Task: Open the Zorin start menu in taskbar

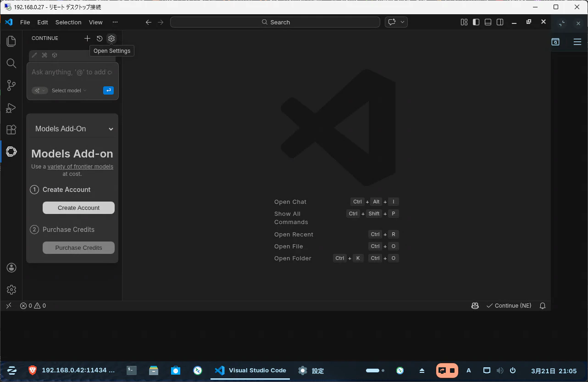Action: point(12,371)
